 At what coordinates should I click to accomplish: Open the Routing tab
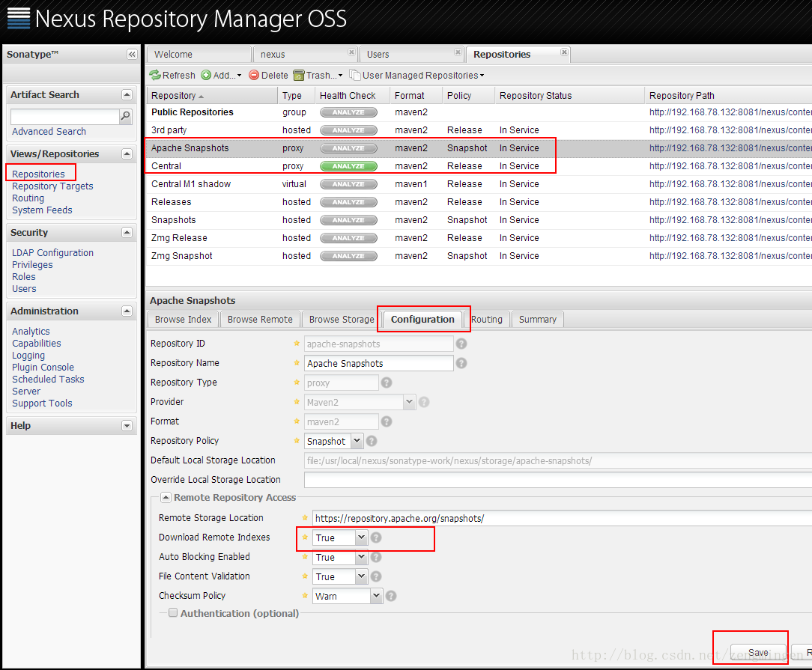click(487, 319)
